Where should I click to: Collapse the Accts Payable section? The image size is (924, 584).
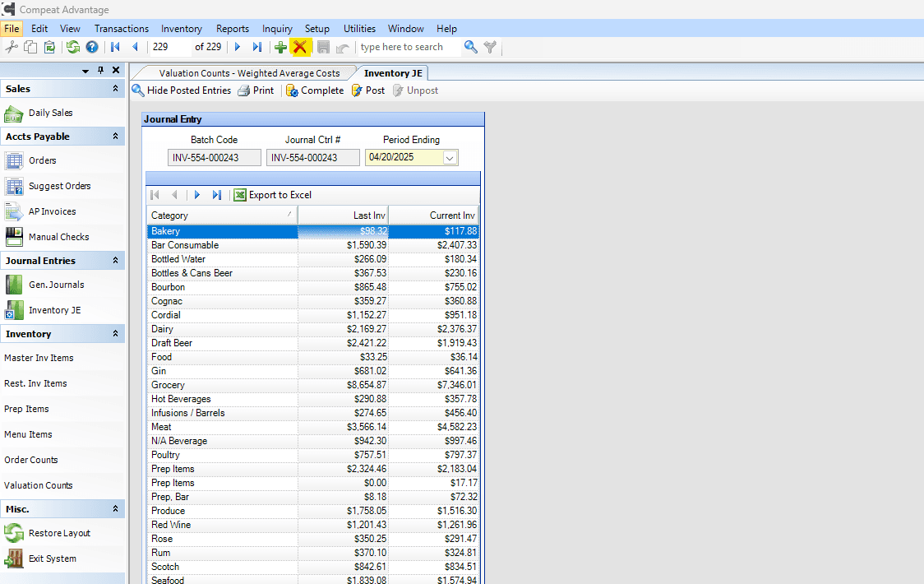[115, 137]
